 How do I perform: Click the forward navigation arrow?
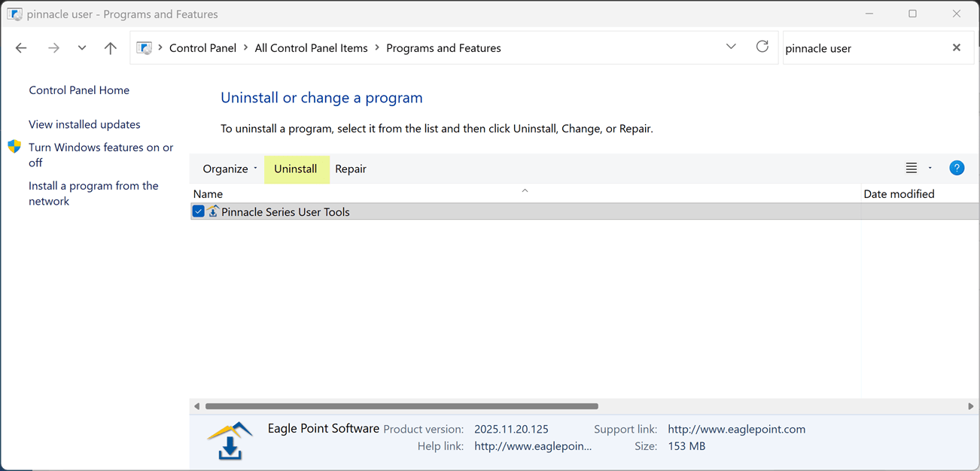coord(53,48)
